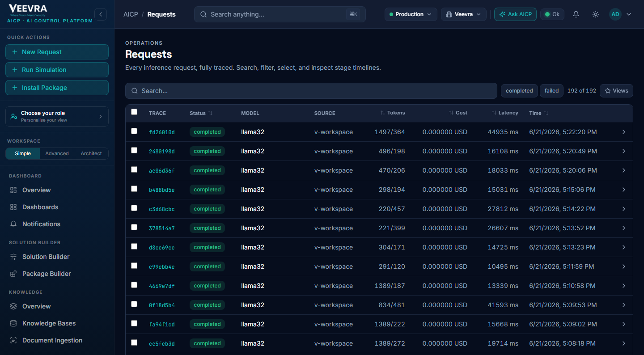Click the Notifications bell in the sidebar
644x355 pixels.
(x=13, y=224)
